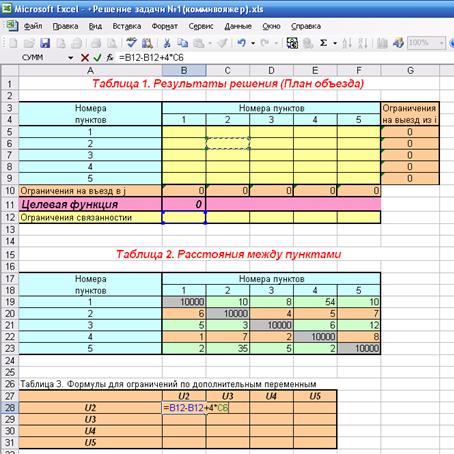
Task: Save the workbook with the floppy icon
Action: click(x=45, y=43)
